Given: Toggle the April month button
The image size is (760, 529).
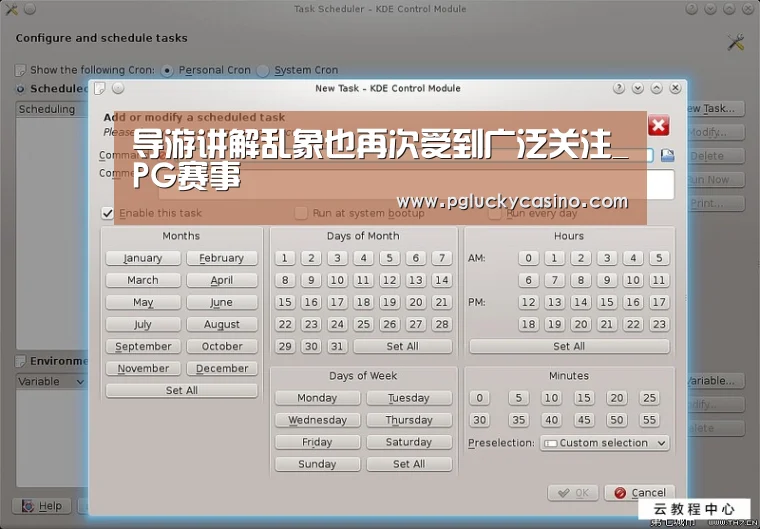Looking at the screenshot, I should [x=222, y=280].
